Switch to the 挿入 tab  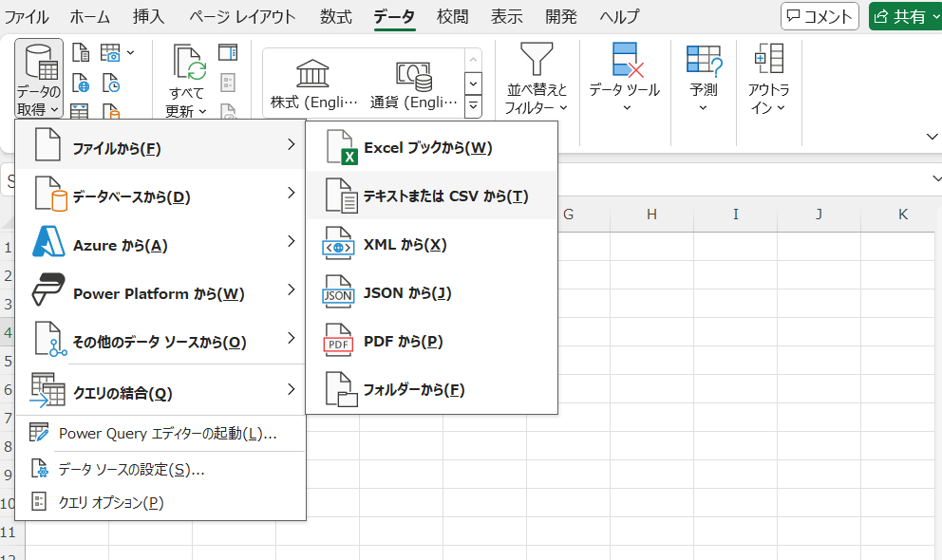coord(148,17)
